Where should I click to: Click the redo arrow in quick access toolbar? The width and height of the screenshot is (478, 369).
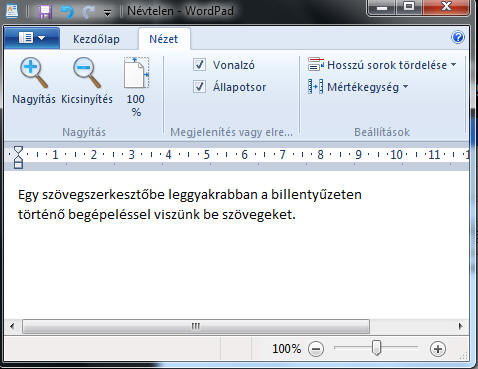88,12
